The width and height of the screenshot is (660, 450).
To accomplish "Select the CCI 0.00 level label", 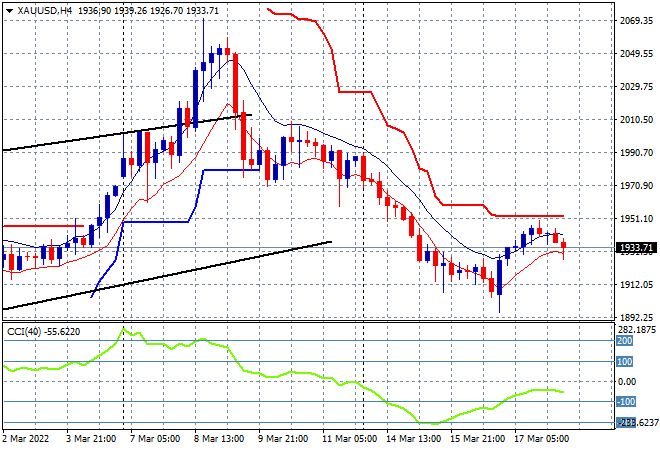I will 626,382.
